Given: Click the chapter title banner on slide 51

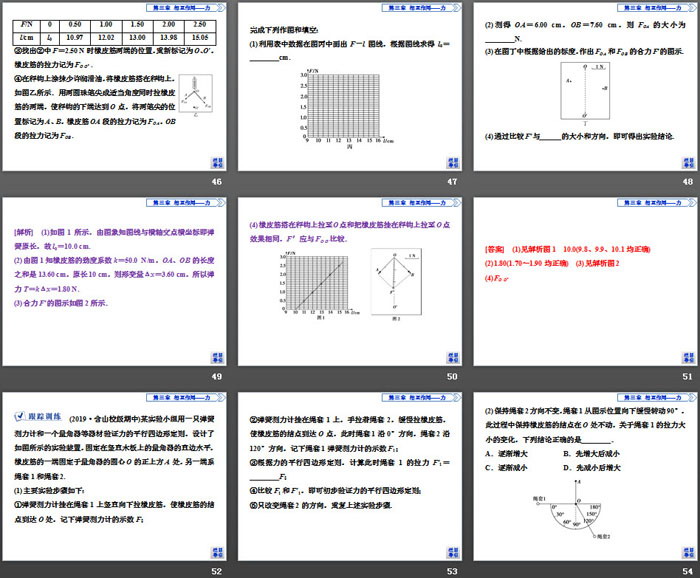Looking at the screenshot, I should (x=657, y=203).
